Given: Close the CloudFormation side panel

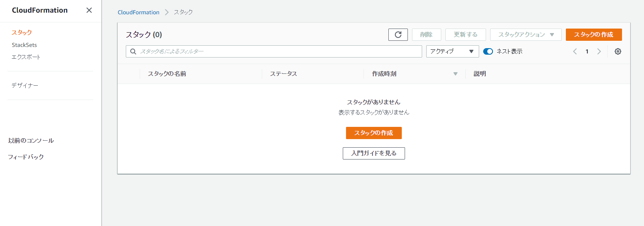Looking at the screenshot, I should 89,10.
